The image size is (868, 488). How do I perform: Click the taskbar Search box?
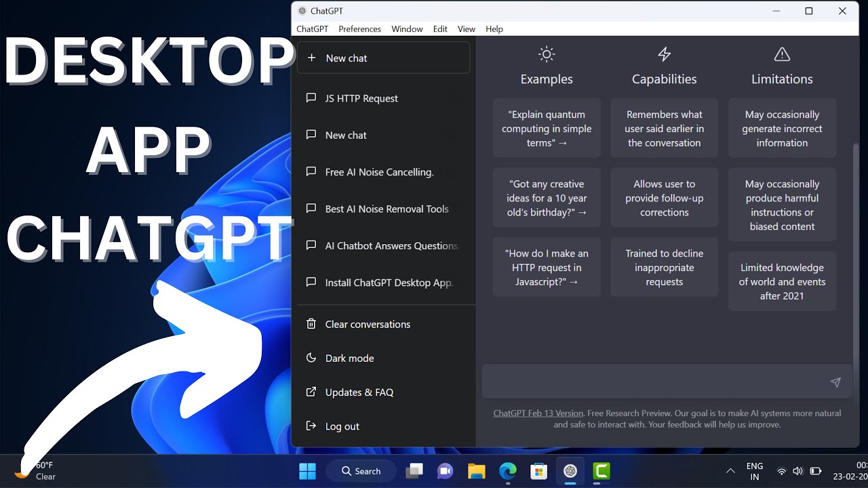(x=361, y=471)
